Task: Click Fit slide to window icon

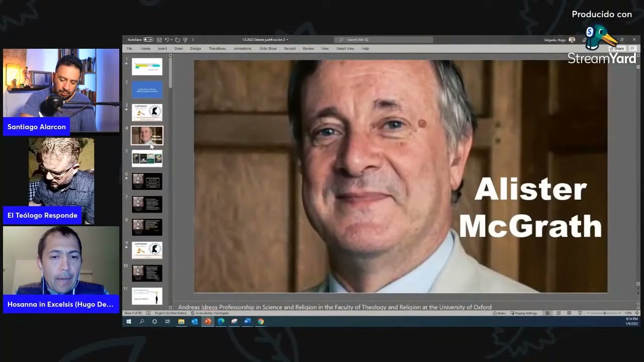Action: [x=637, y=313]
